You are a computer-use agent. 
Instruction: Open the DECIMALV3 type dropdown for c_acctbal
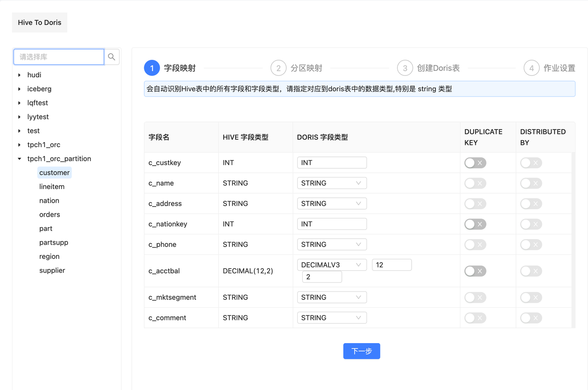[332, 264]
